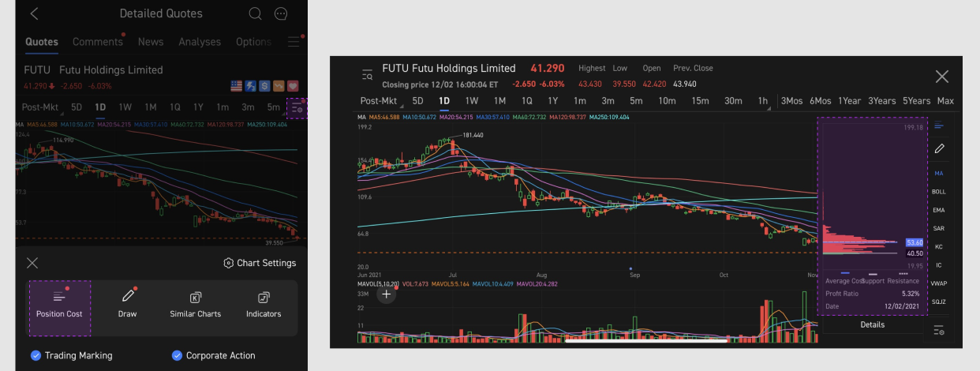This screenshot has width=980, height=371.
Task: Click the 53.60 resistance price label
Action: click(x=915, y=242)
